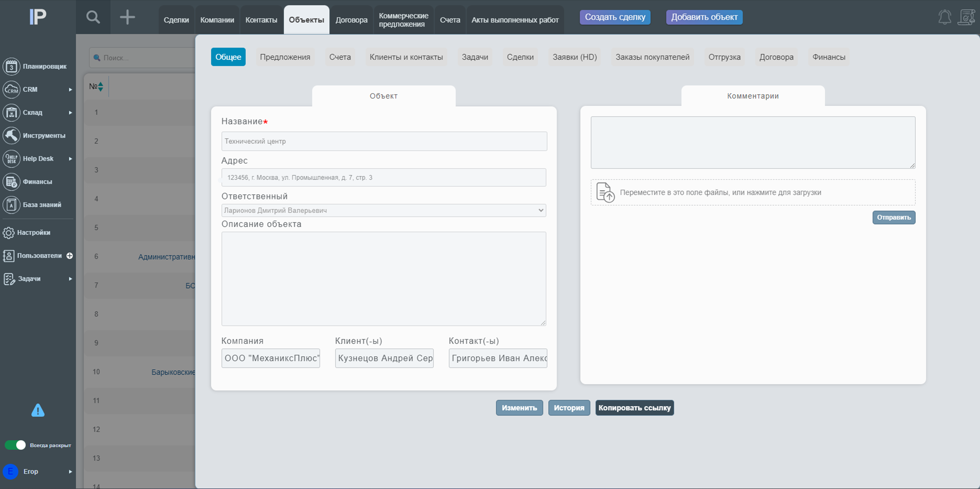This screenshot has height=489, width=980.
Task: Add user via plus next to Пользователи
Action: [70, 256]
